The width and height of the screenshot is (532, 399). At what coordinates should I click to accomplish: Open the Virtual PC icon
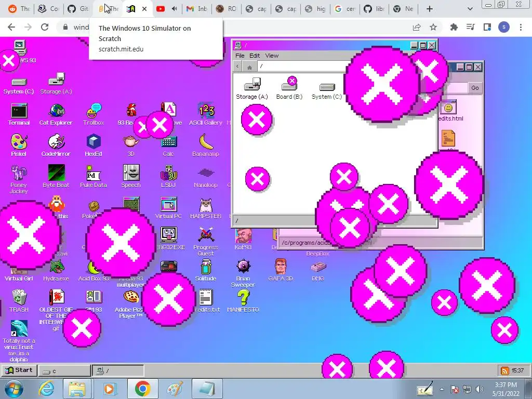coord(168,208)
